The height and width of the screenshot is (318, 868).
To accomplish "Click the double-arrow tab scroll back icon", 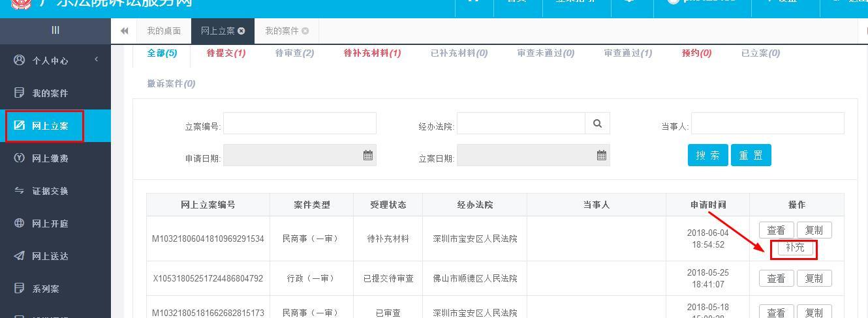I will click(x=124, y=31).
